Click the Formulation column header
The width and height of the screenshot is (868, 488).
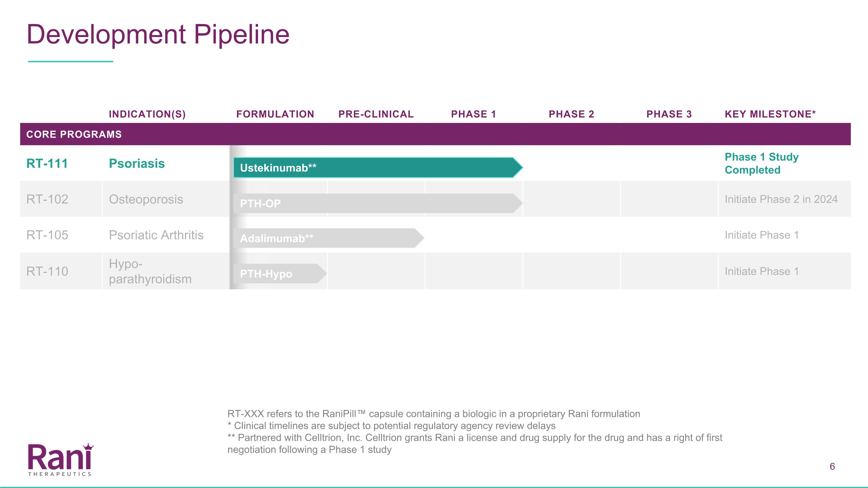point(275,114)
